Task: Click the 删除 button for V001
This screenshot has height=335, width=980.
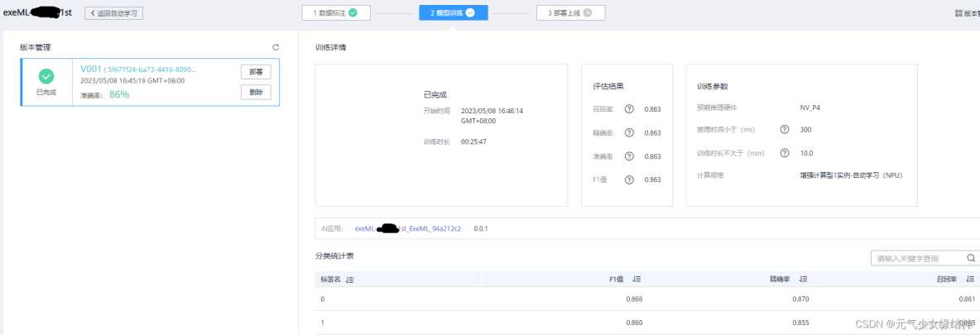Action: pyautogui.click(x=256, y=93)
